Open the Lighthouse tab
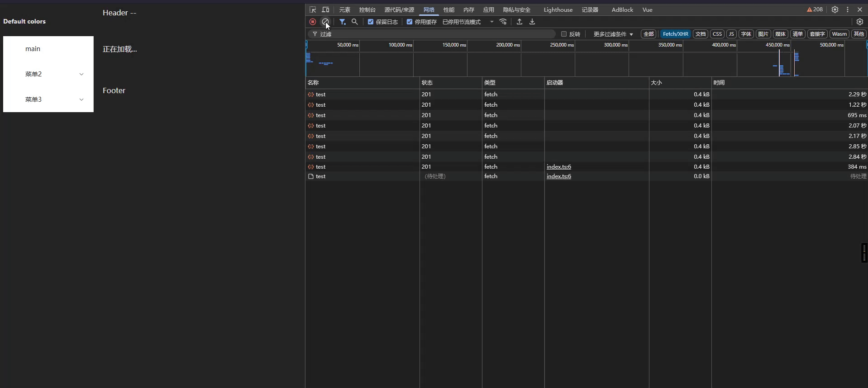Image resolution: width=868 pixels, height=388 pixels. [x=558, y=9]
